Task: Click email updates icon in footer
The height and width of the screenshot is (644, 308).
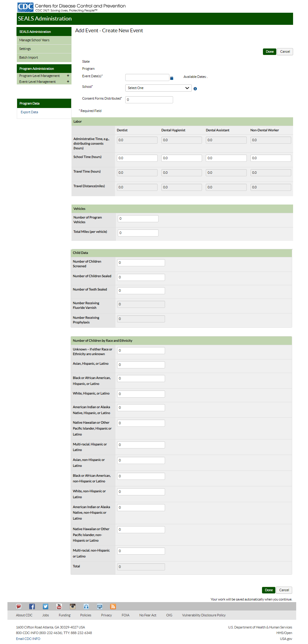Action: (19, 606)
